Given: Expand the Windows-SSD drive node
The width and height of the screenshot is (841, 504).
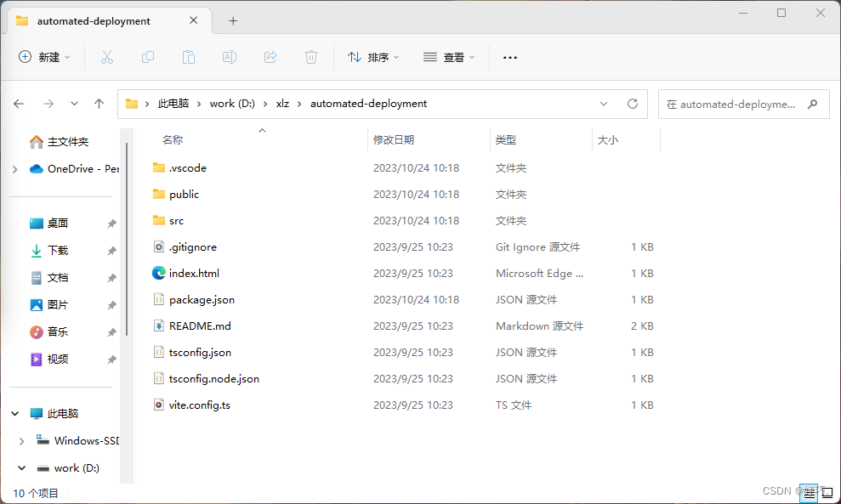Looking at the screenshot, I should point(21,441).
